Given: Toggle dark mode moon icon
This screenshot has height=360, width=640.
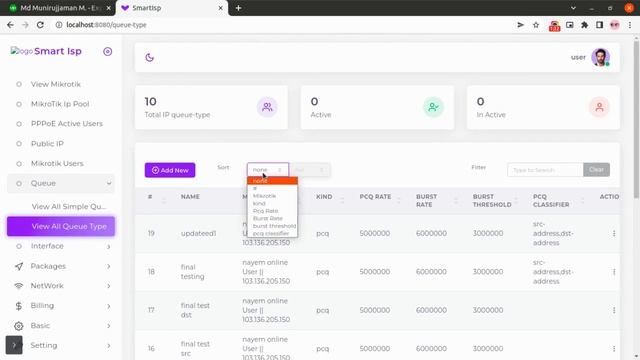Looking at the screenshot, I should pos(149,58).
